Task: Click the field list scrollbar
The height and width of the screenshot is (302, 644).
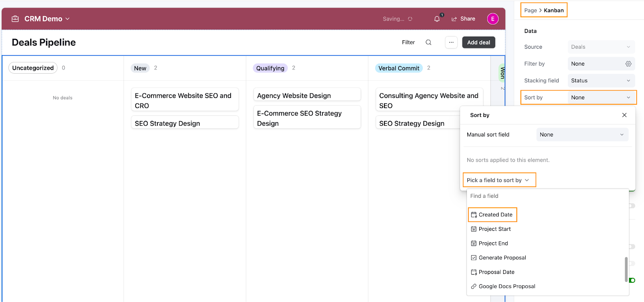Action: [626, 269]
